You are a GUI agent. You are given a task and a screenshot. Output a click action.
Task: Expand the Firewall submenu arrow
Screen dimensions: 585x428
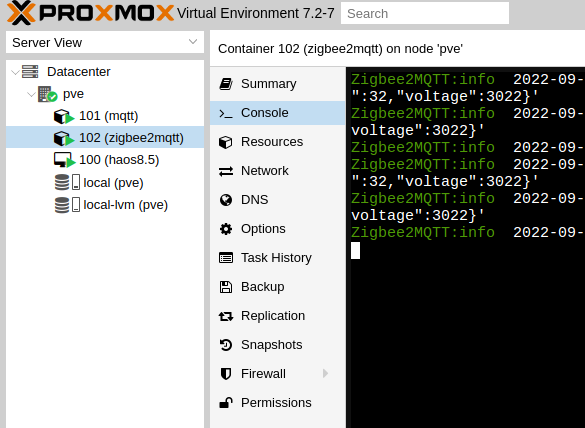(x=325, y=374)
